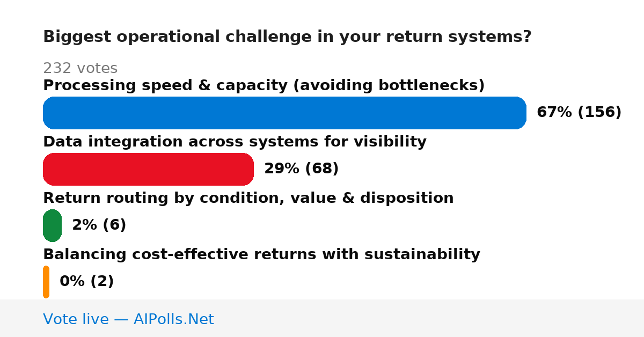Screen dimensions: 644x337
Task: Click the 0% (2) result value
Action: tap(86, 281)
